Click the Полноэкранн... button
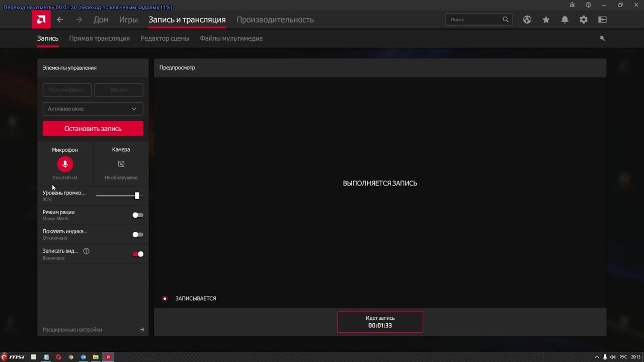 click(67, 90)
